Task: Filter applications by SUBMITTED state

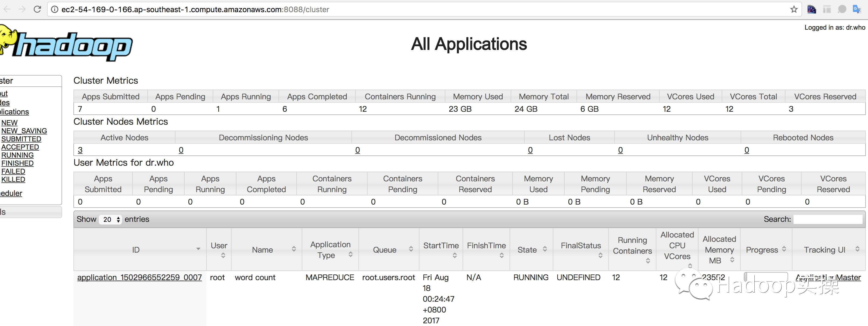Action: coord(21,139)
